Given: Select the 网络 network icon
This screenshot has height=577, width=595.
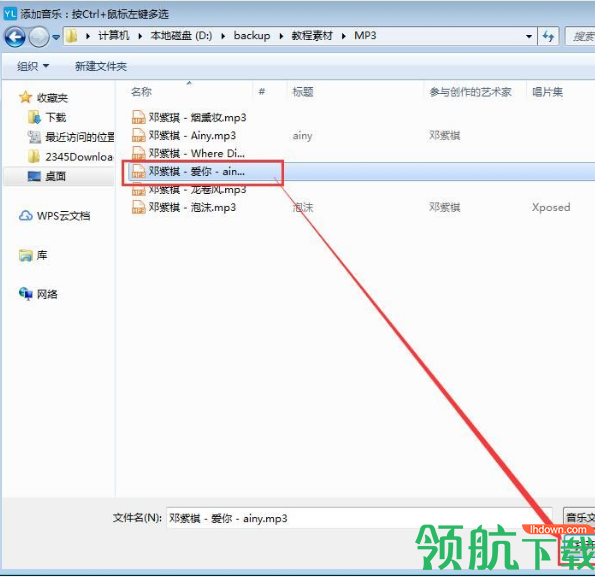Looking at the screenshot, I should click(x=25, y=294).
